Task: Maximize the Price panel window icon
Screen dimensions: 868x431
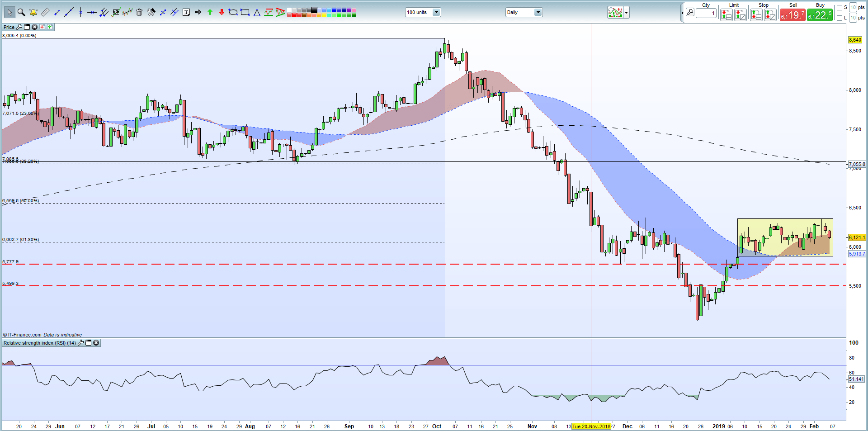Action: click(x=27, y=27)
